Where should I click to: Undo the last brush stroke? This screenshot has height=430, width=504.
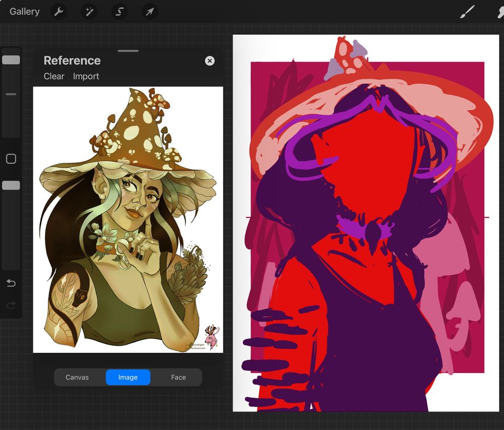point(11,283)
